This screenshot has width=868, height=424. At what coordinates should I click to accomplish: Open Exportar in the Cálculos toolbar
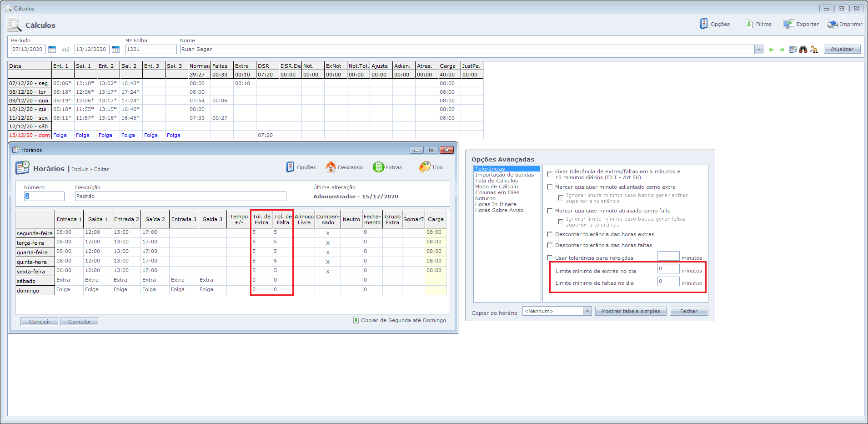[x=801, y=24]
